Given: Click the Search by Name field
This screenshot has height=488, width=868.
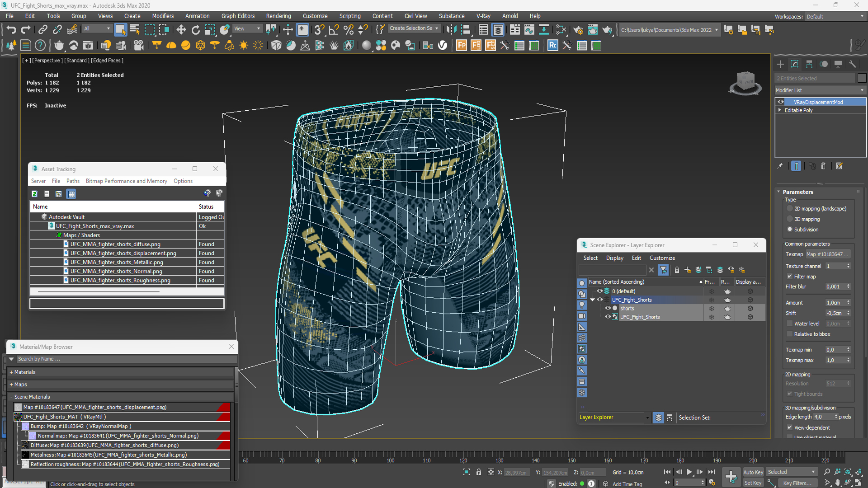Looking at the screenshot, I should (127, 359).
